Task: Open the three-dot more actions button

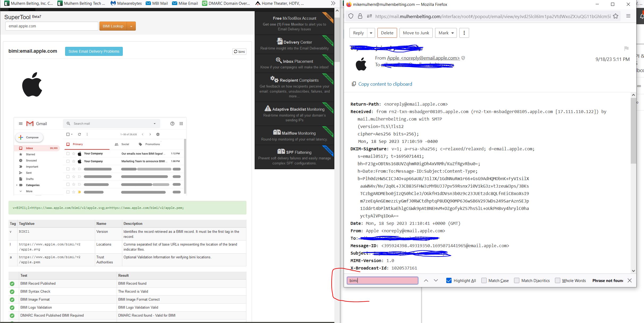Action: pos(464,33)
